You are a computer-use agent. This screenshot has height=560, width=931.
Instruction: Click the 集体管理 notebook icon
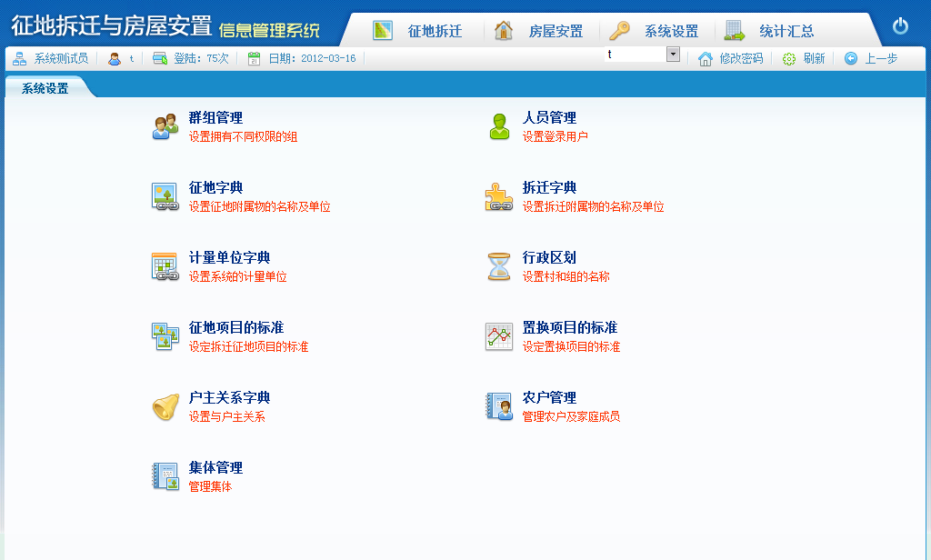click(165, 477)
